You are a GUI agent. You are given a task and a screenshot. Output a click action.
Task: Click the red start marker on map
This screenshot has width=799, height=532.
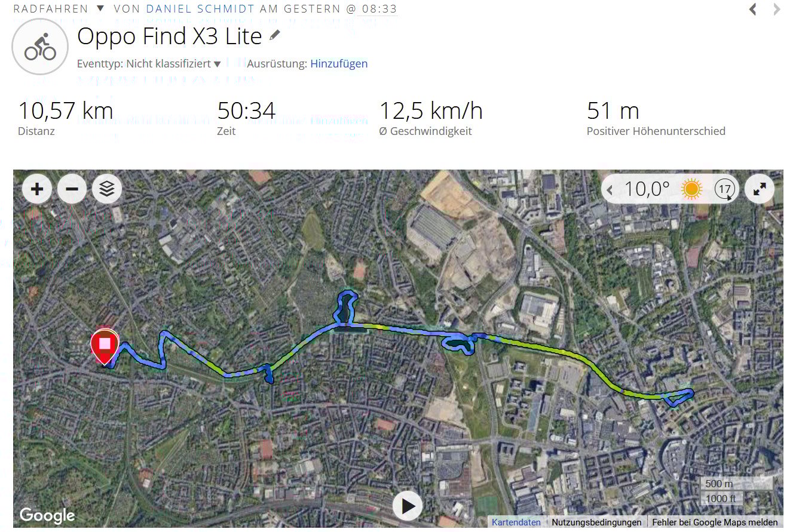pos(105,346)
